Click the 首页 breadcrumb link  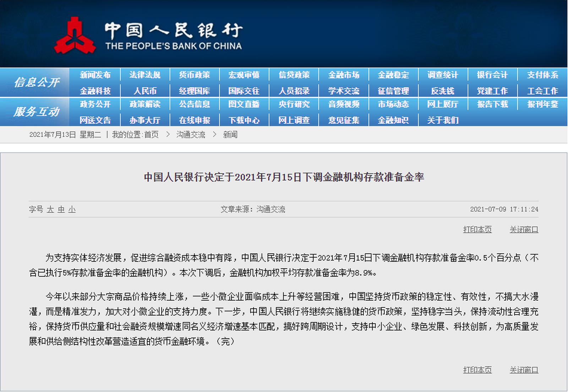(152, 135)
